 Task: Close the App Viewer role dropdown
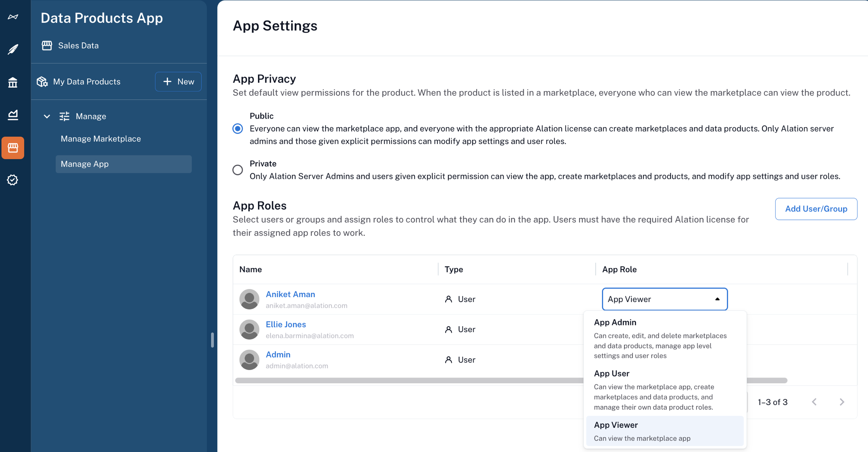click(717, 299)
